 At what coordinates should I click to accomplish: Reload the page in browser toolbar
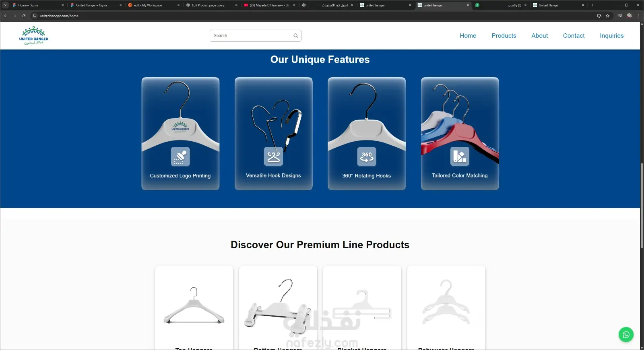pos(24,16)
